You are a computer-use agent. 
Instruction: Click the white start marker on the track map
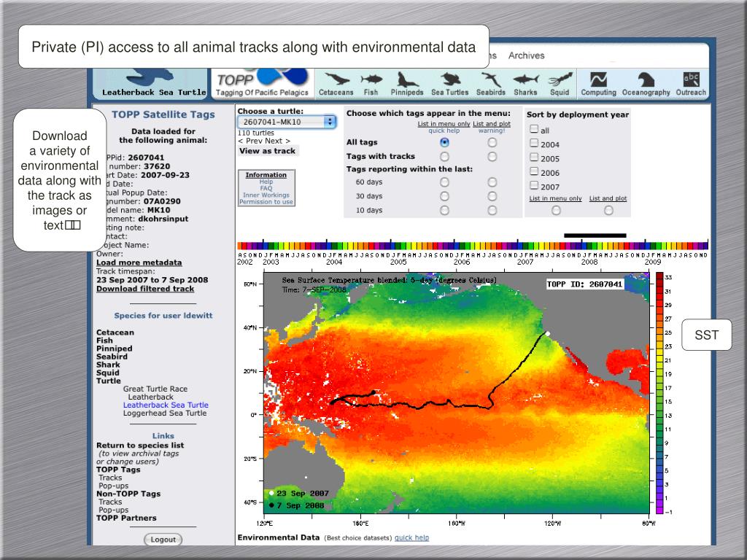tap(548, 334)
